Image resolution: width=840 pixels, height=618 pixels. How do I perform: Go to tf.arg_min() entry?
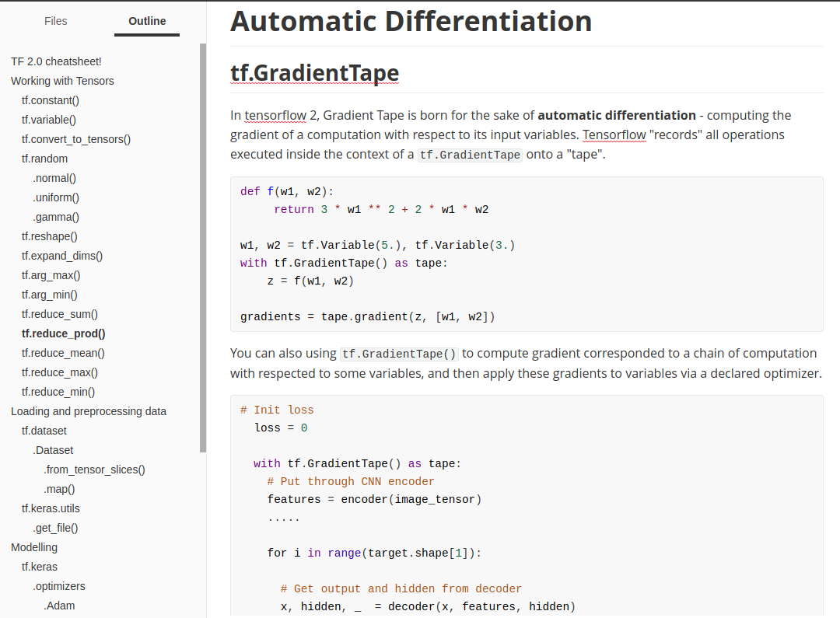[x=49, y=295]
